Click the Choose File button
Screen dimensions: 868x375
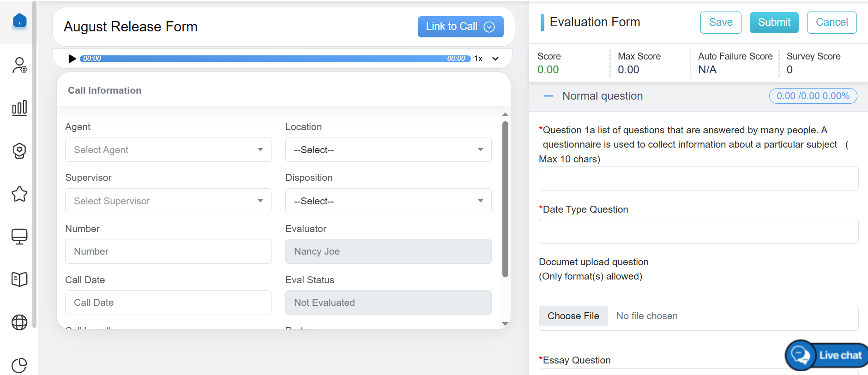[573, 316]
